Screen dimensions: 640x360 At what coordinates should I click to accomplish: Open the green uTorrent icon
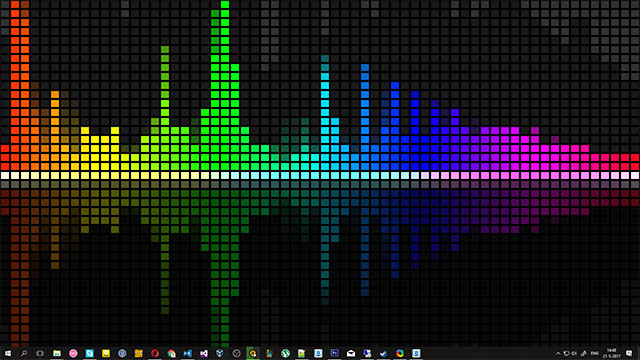click(285, 353)
